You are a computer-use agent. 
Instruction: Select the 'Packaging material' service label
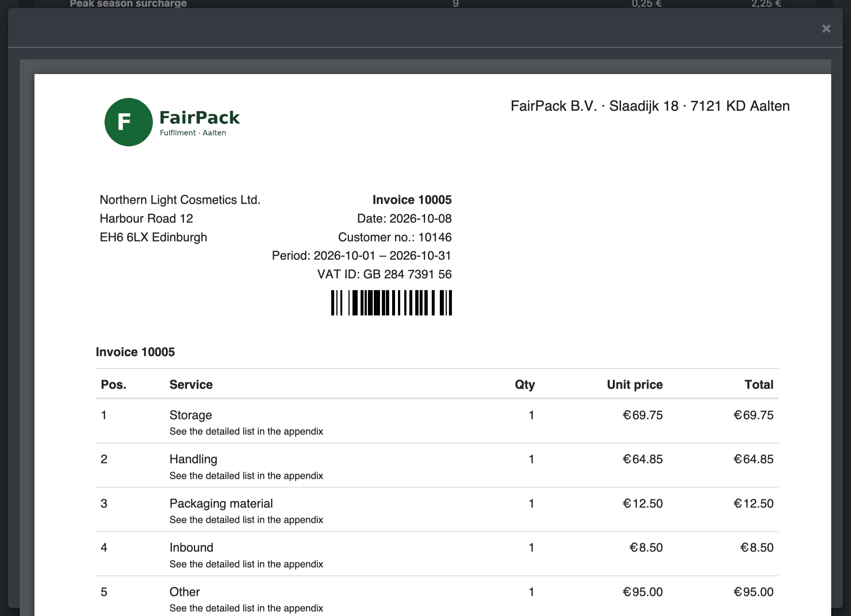(x=221, y=503)
